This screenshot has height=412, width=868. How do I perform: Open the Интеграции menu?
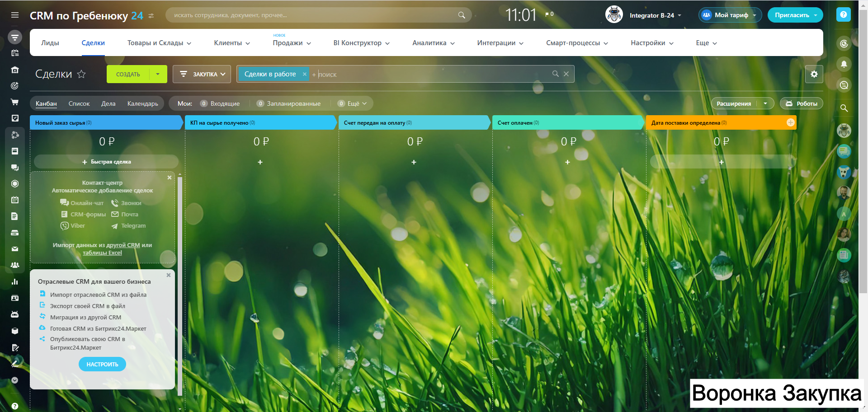[x=500, y=43]
